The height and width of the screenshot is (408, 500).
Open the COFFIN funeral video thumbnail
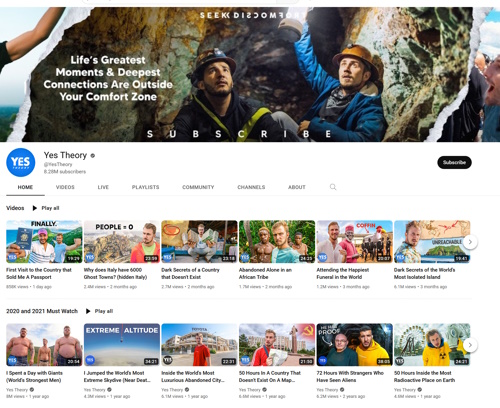(x=354, y=242)
